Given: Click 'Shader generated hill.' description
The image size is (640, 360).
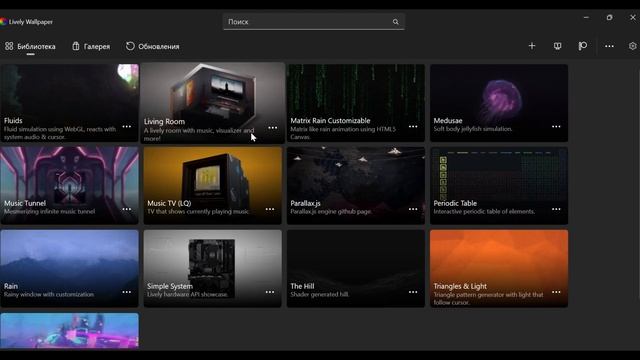Looking at the screenshot, I should coord(320,294).
